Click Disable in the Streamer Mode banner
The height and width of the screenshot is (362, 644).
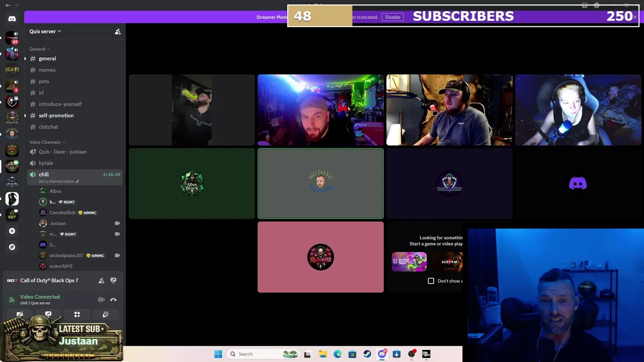coord(392,17)
